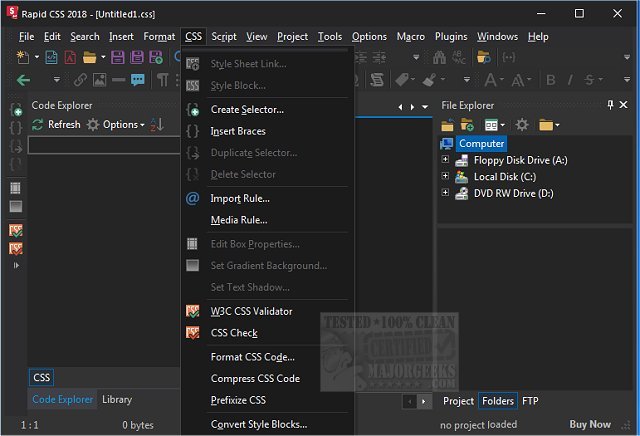This screenshot has height=436, width=640.
Task: Click the insert hyperlink chain icon
Action: [80, 80]
